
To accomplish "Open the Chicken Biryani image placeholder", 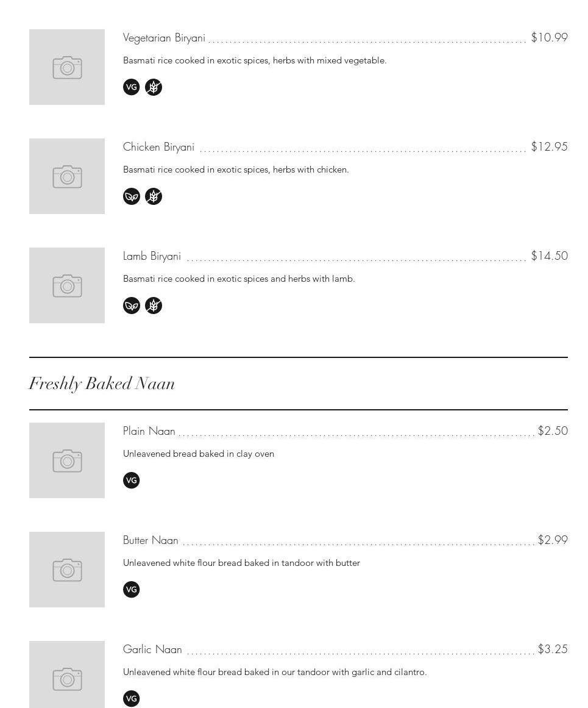I will (67, 176).
